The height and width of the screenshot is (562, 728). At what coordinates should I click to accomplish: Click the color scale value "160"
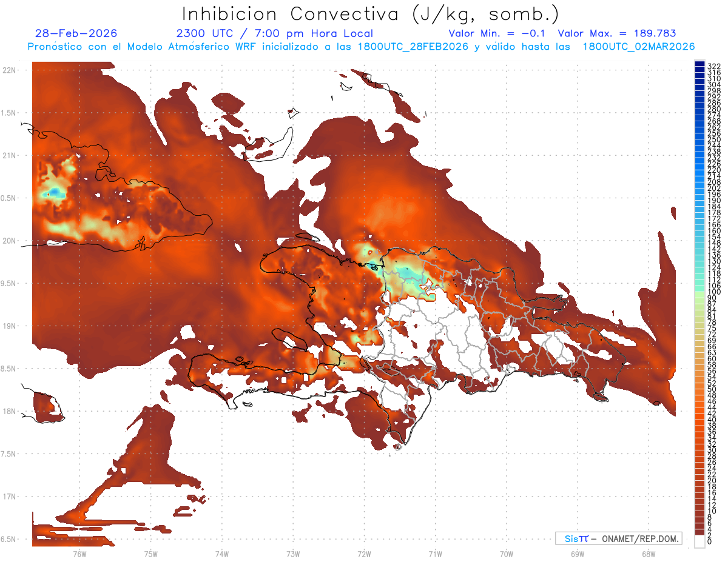click(713, 230)
